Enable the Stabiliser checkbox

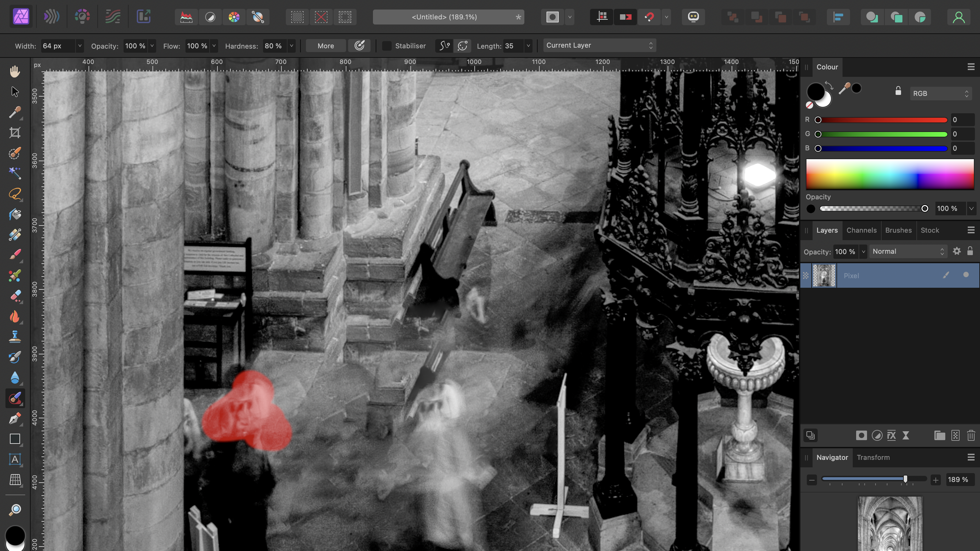[387, 46]
